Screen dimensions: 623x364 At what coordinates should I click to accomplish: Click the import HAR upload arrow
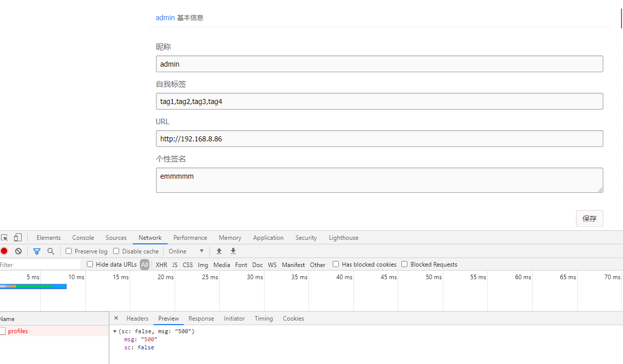pos(219,251)
